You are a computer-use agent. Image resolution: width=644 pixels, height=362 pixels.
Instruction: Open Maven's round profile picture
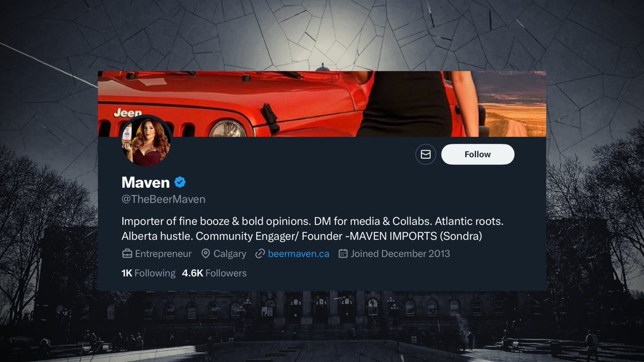[x=146, y=141]
